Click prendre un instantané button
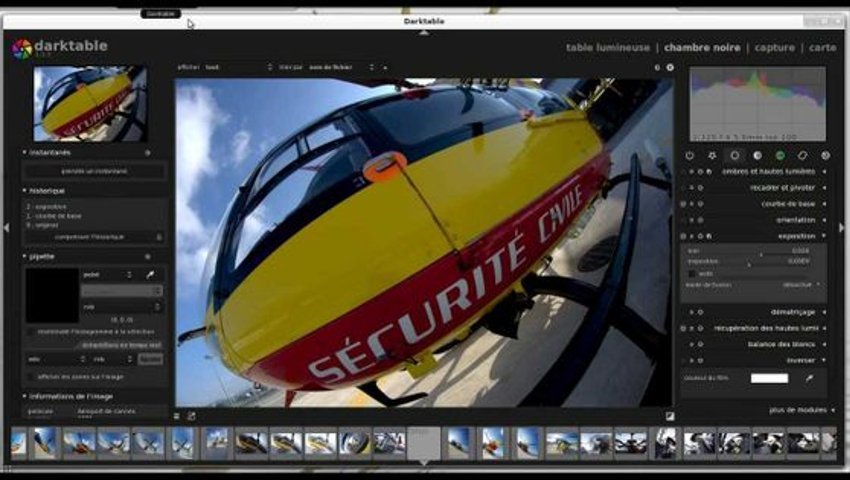The width and height of the screenshot is (850, 480). [x=94, y=171]
